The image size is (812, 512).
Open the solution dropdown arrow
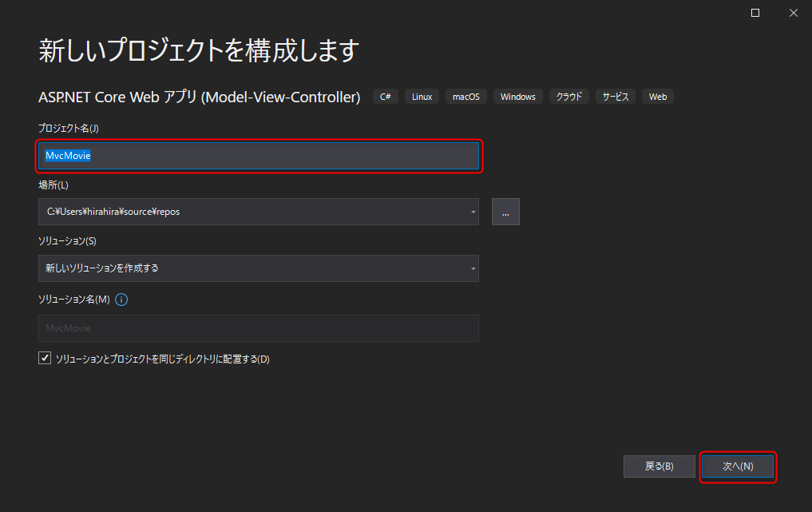click(473, 268)
